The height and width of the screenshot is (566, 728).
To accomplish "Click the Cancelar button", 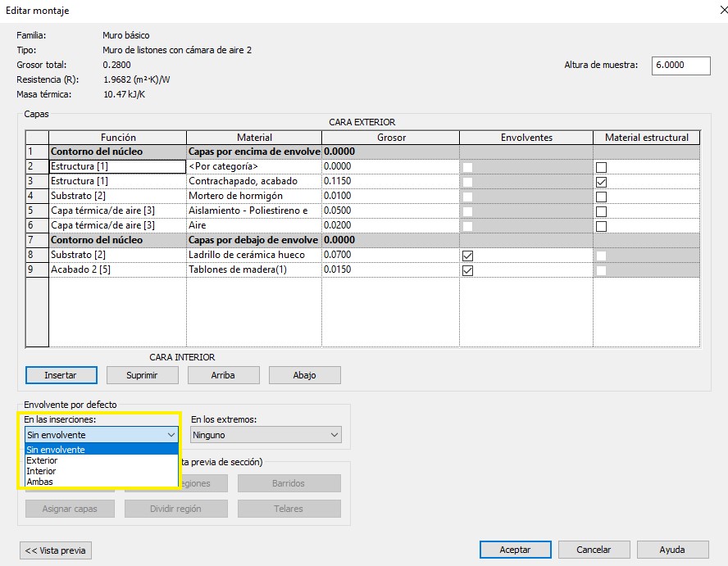I will point(594,550).
